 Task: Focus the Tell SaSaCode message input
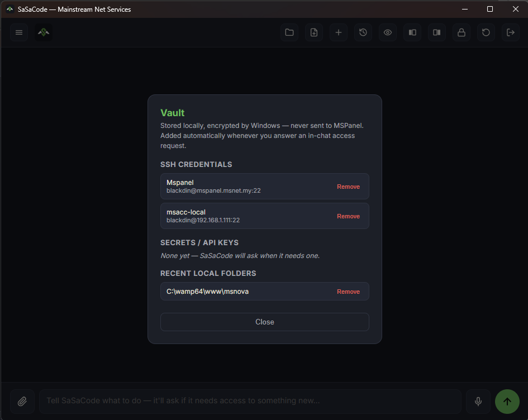[x=250, y=401]
